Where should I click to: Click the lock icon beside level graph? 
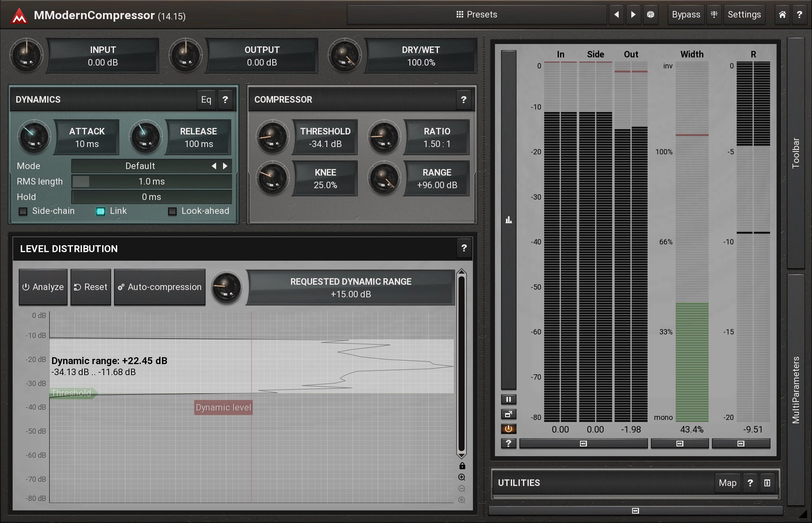pyautogui.click(x=462, y=466)
